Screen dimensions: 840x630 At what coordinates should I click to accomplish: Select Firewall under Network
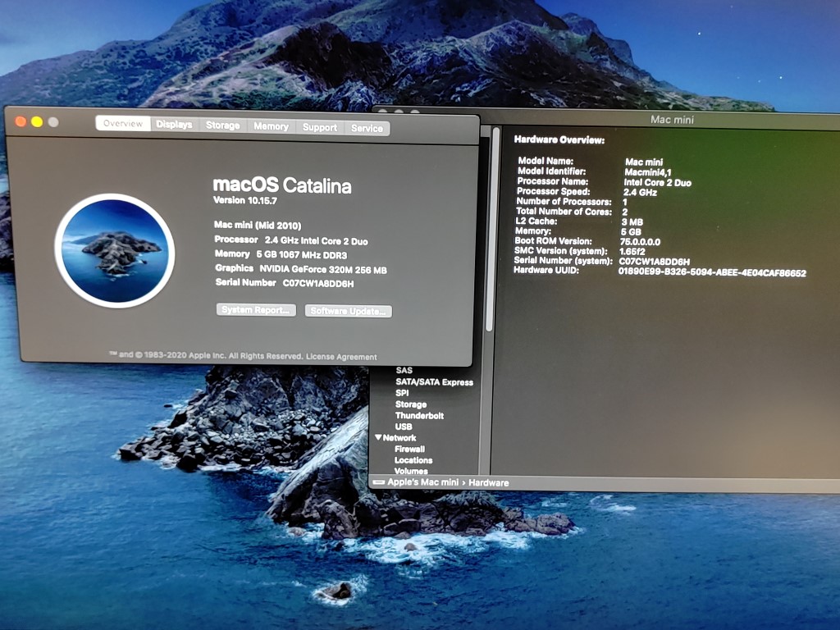pyautogui.click(x=409, y=450)
